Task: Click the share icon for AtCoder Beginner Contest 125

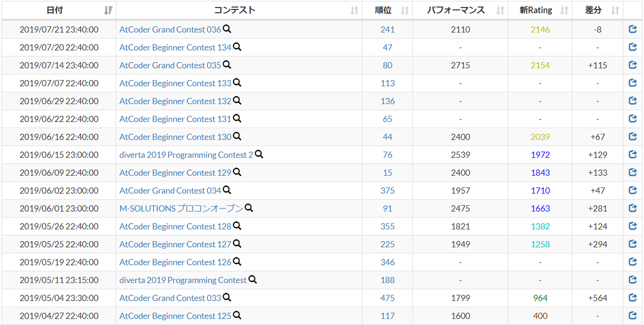Action: pos(633,316)
